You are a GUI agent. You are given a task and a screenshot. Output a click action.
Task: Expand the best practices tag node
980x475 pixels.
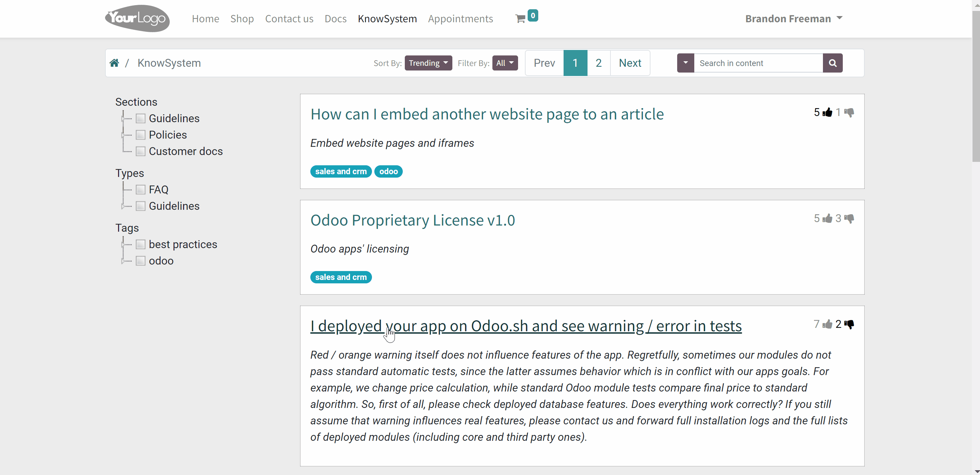click(x=123, y=245)
